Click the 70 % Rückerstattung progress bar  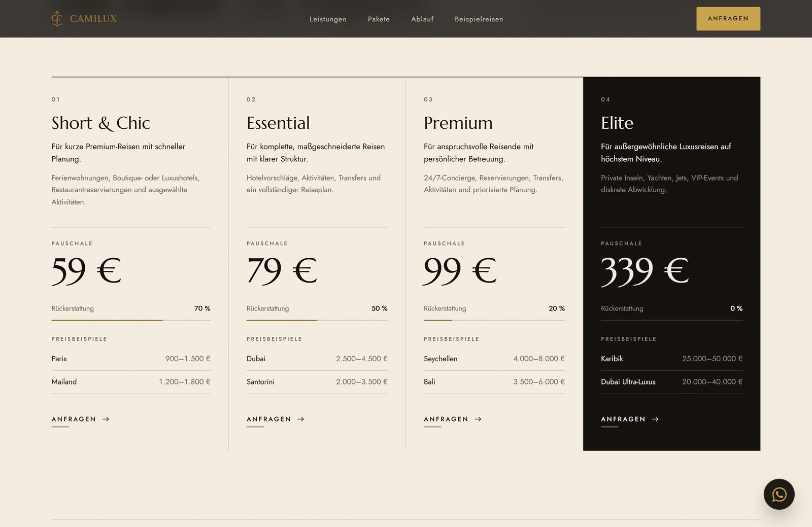(x=130, y=320)
